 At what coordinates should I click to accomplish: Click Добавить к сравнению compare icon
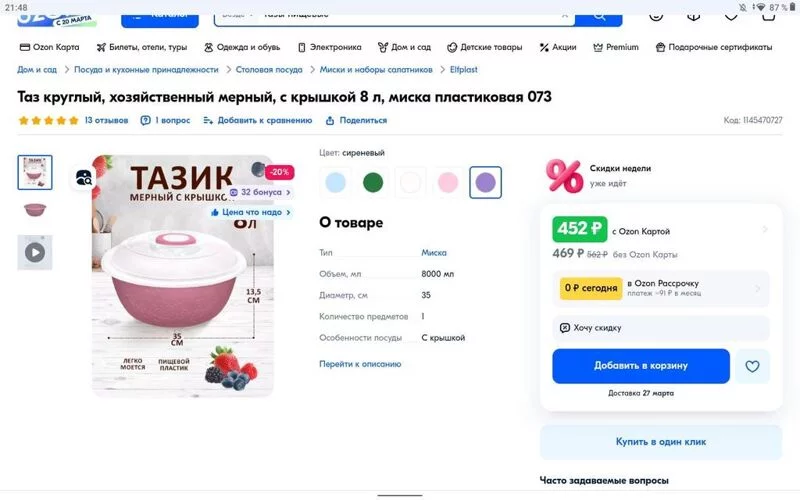click(x=208, y=120)
